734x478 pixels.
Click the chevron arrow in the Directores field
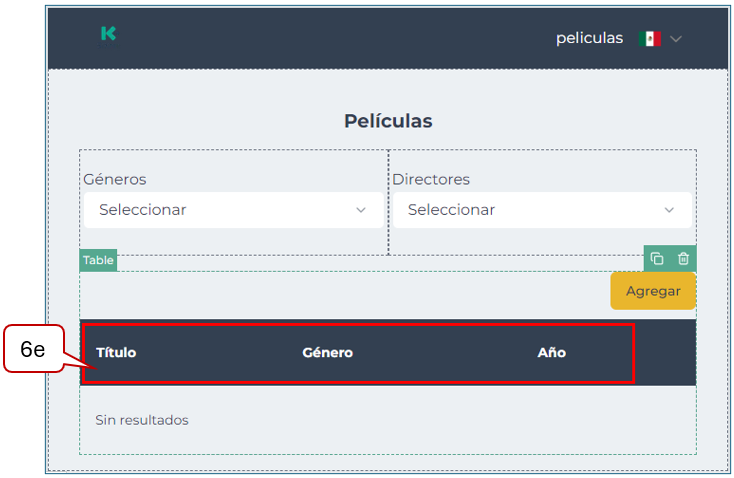[670, 210]
